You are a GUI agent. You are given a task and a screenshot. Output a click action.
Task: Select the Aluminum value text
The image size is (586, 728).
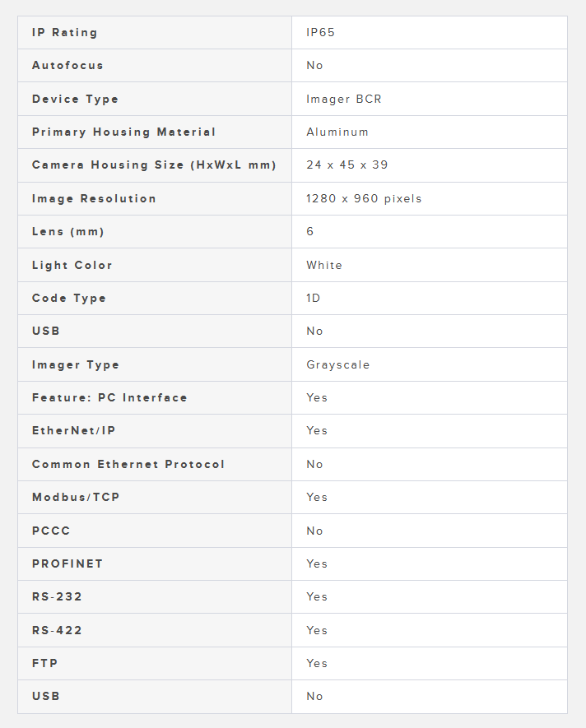(x=337, y=132)
